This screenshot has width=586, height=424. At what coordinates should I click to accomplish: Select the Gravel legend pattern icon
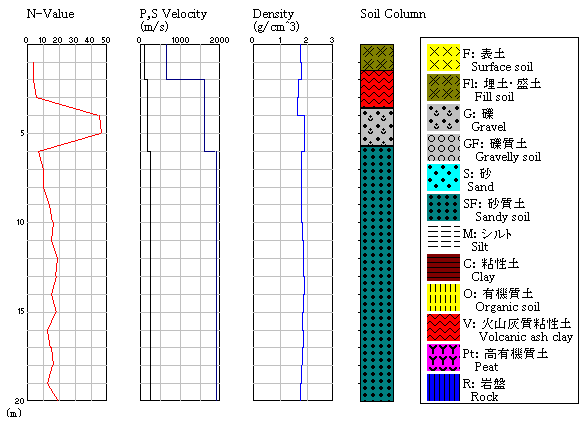point(443,118)
